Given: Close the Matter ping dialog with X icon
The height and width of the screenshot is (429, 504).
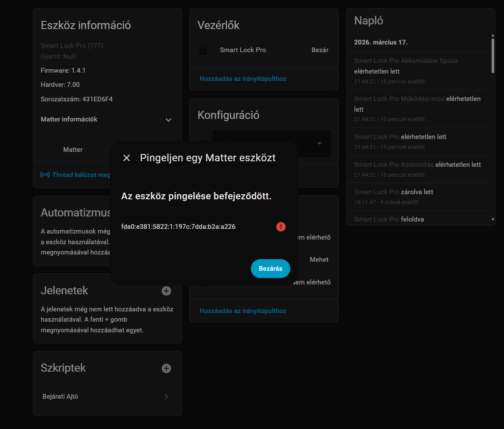Looking at the screenshot, I should tap(127, 158).
